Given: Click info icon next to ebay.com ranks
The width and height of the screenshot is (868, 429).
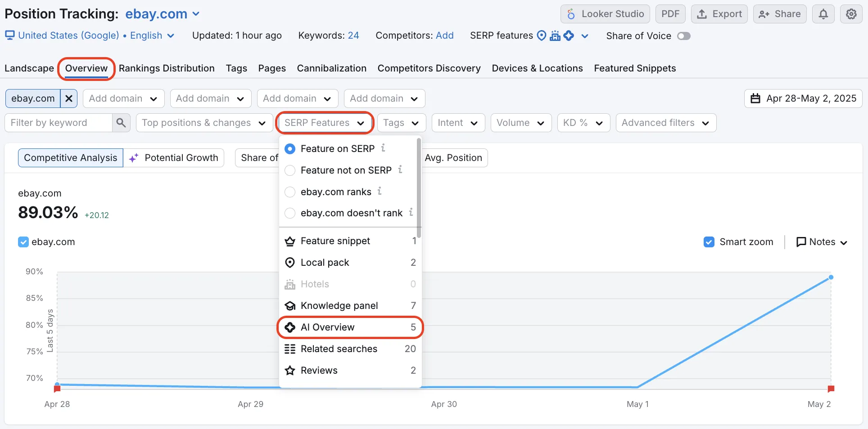Looking at the screenshot, I should pyautogui.click(x=380, y=191).
